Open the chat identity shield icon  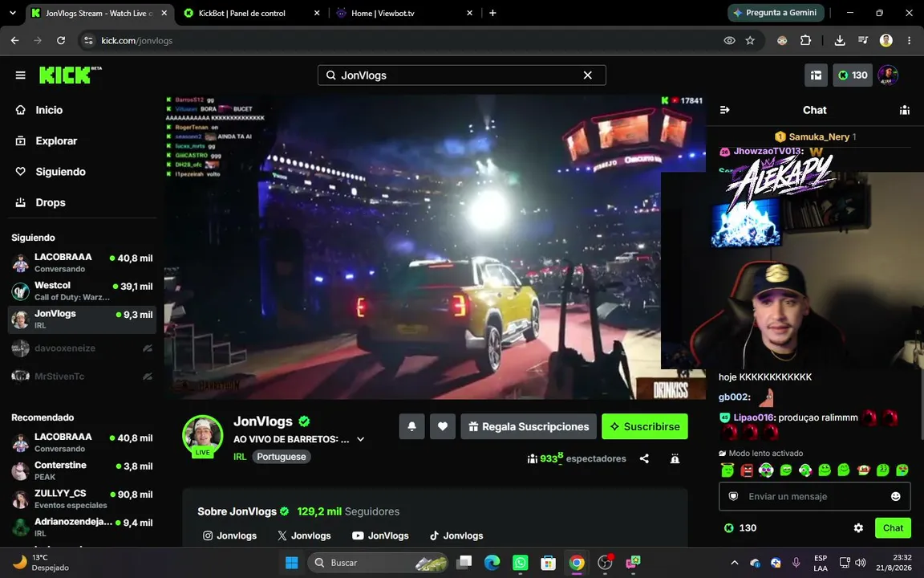[734, 497]
